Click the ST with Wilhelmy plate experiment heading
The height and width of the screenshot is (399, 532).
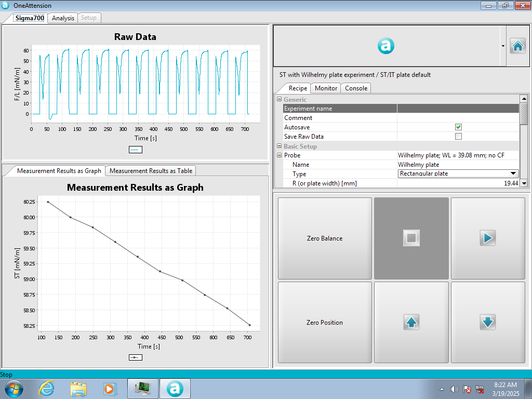(x=355, y=75)
